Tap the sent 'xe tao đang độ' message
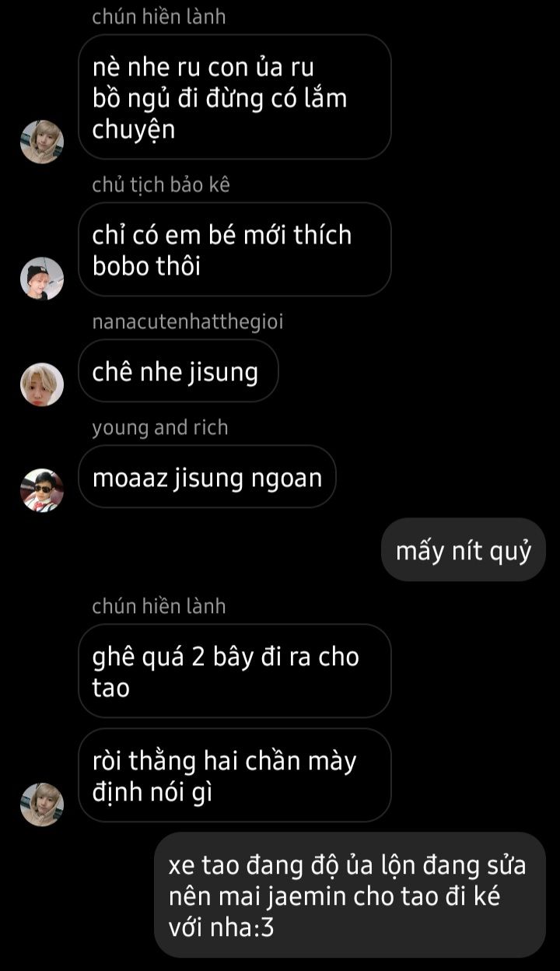 350,895
